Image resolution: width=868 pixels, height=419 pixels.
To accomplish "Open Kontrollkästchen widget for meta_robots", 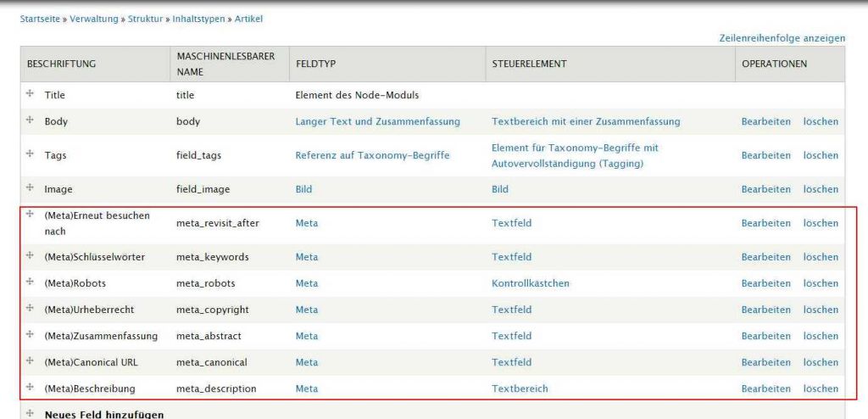I will pos(530,283).
